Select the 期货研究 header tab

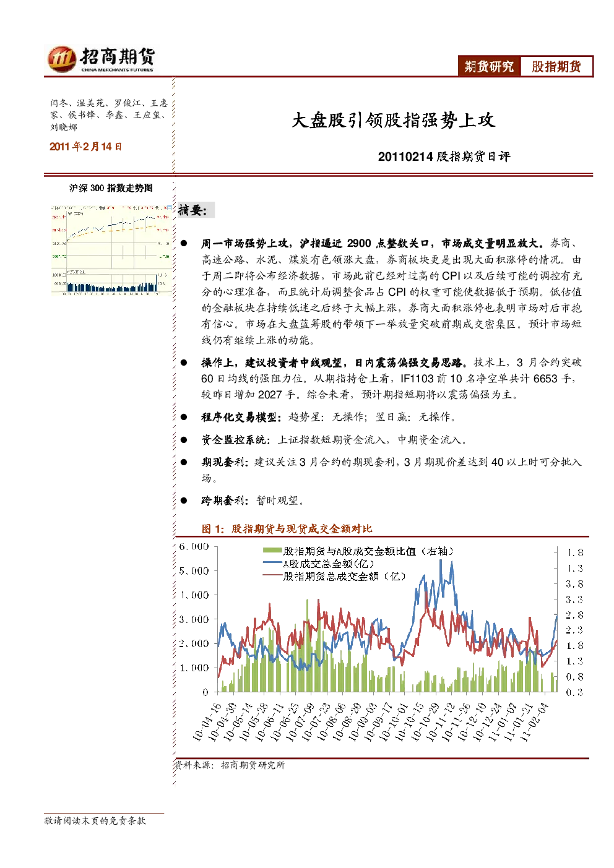pos(489,67)
